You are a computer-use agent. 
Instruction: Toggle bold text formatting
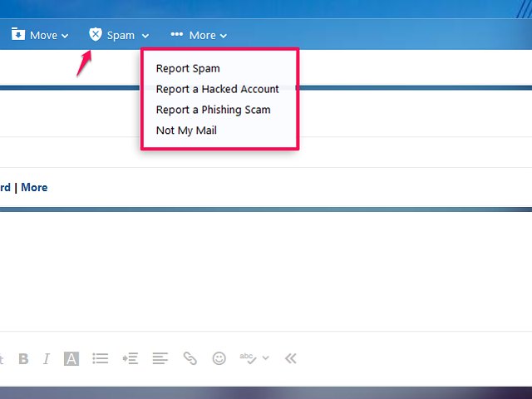(x=23, y=359)
